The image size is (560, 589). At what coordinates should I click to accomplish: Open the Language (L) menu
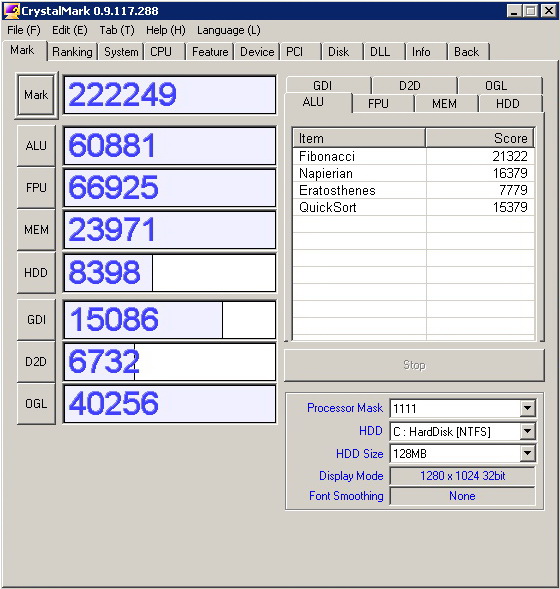[x=228, y=30]
